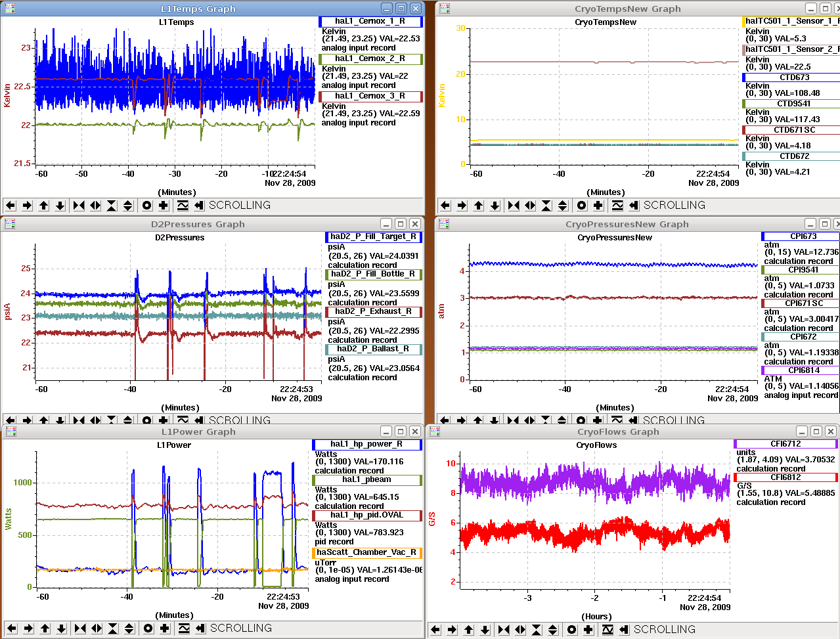The width and height of the screenshot is (840, 639).
Task: Pan up in the CryoTempsNew Graph toolbar
Action: [479, 206]
